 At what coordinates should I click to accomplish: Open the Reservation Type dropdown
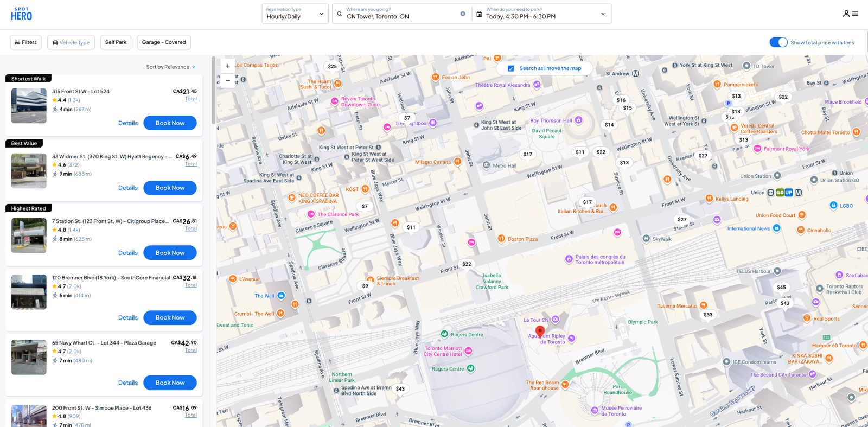tap(295, 14)
